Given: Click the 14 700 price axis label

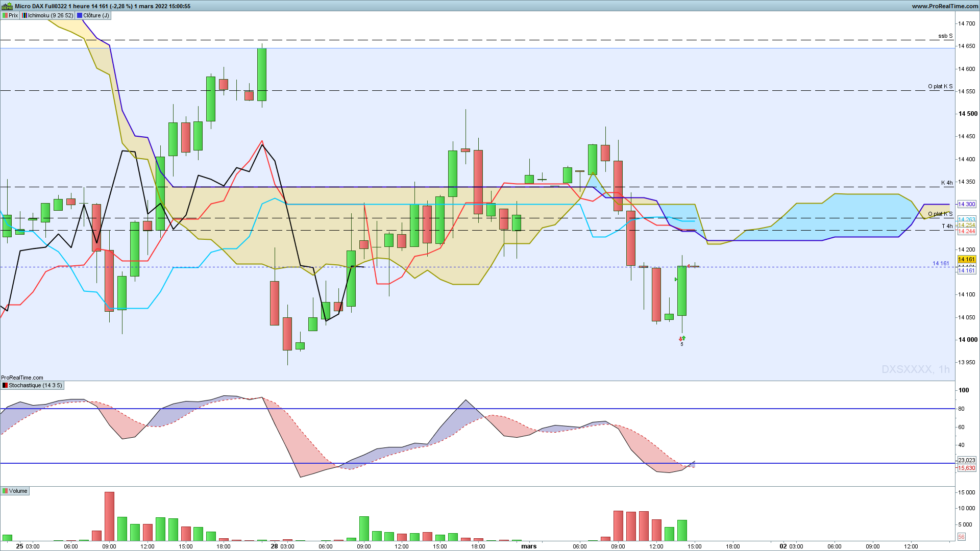Looking at the screenshot, I should [x=966, y=23].
